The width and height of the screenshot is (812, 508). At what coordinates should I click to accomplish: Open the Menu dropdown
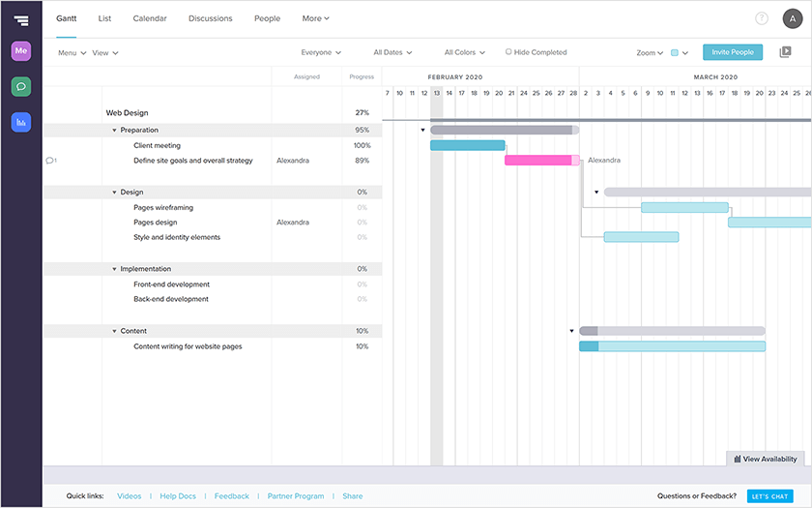pos(72,53)
